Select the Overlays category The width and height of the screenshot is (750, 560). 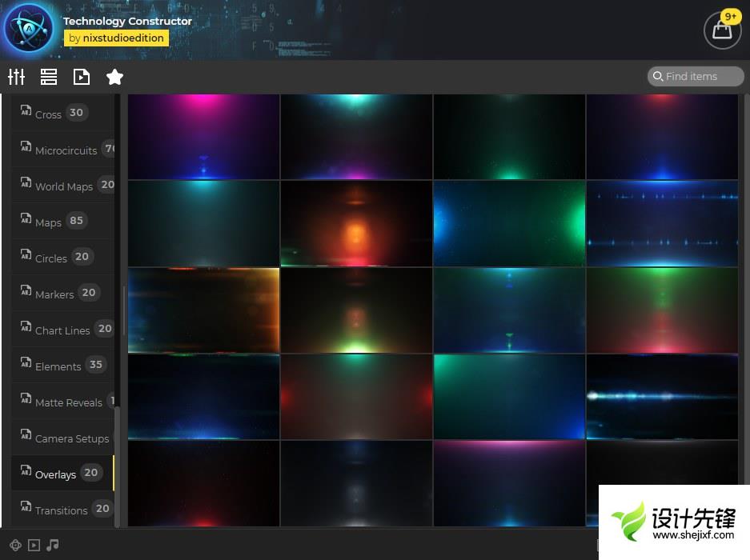56,474
